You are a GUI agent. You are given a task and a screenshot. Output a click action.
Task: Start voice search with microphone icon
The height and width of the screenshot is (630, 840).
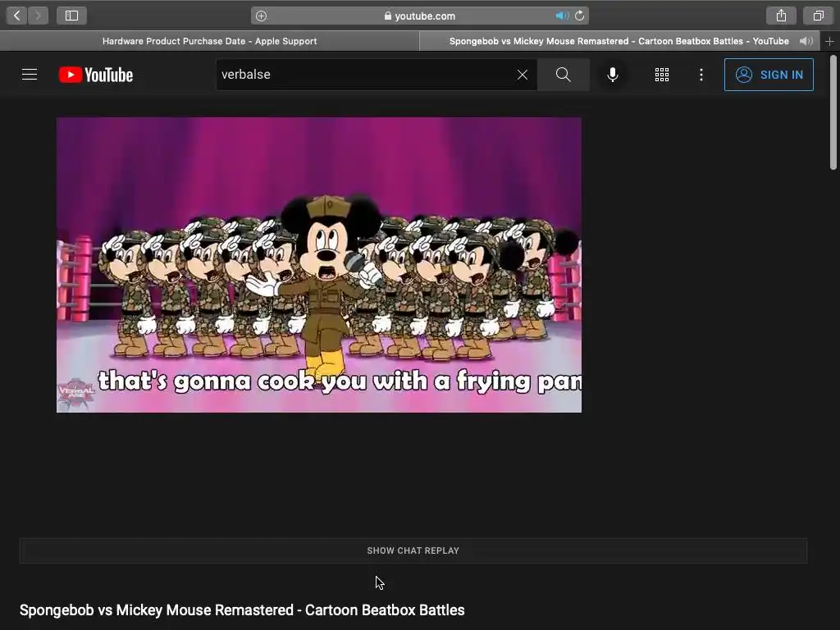tap(613, 75)
